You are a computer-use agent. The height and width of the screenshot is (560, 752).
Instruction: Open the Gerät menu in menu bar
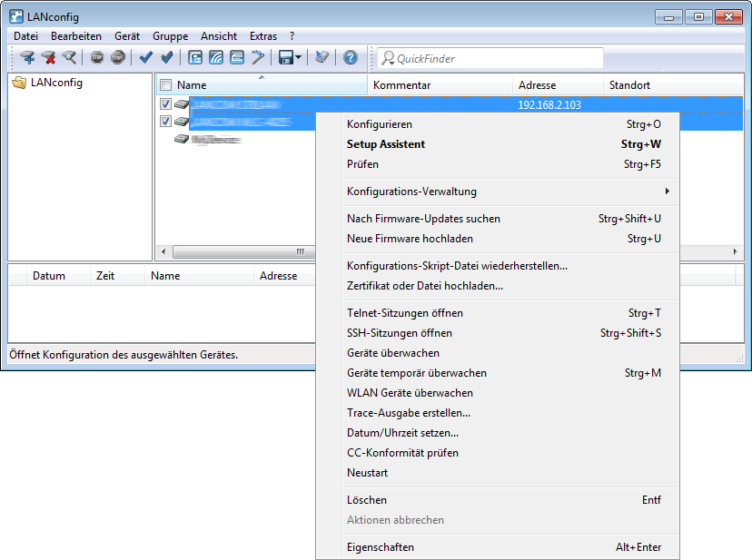(x=127, y=36)
